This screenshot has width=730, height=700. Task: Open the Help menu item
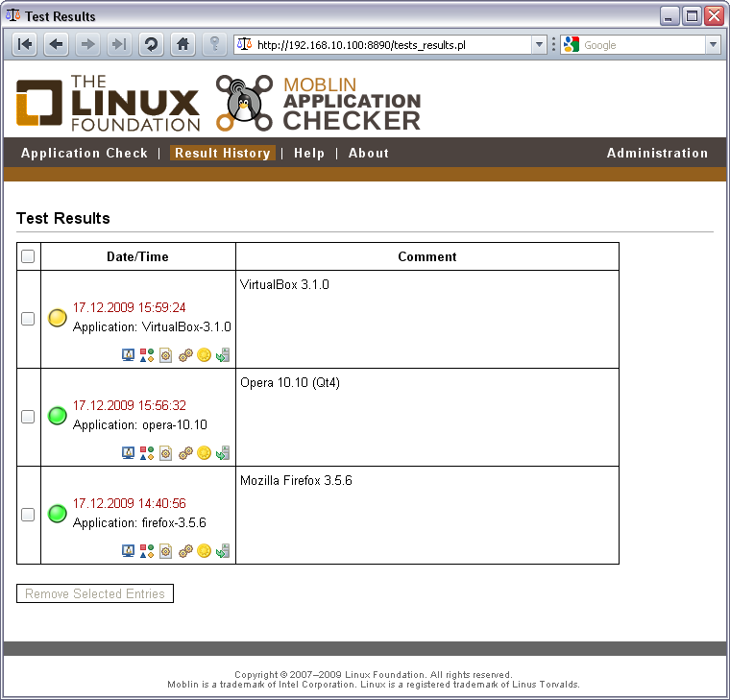tap(309, 153)
